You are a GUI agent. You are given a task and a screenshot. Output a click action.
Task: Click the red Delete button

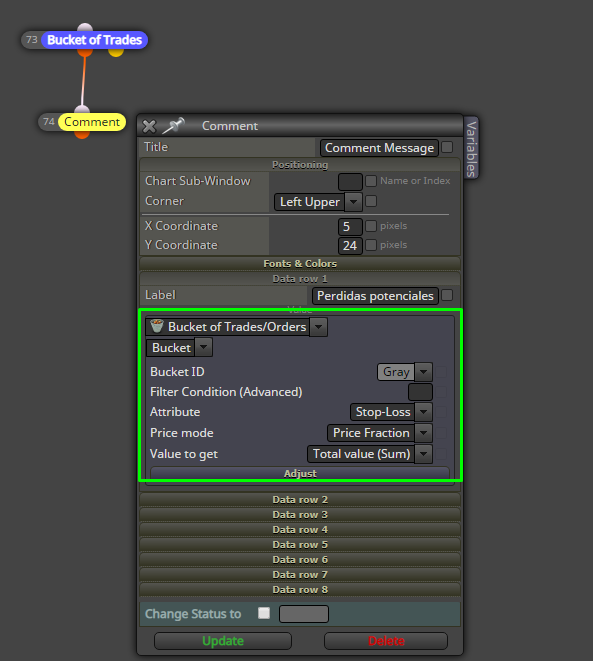coord(386,641)
